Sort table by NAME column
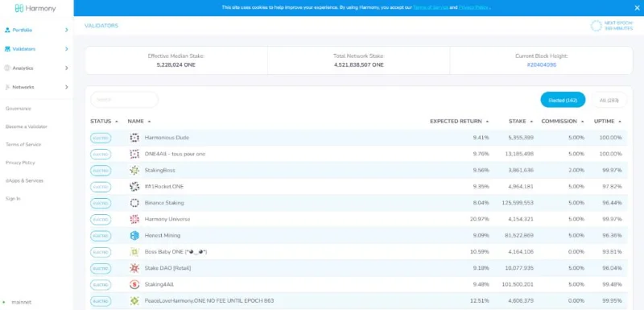Viewport: 644px width, 310px height. 139,122
